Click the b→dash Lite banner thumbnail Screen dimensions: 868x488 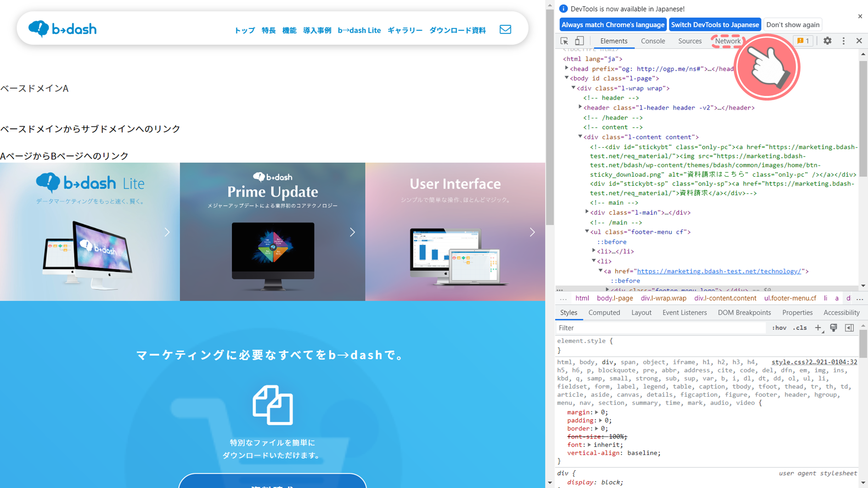click(90, 232)
